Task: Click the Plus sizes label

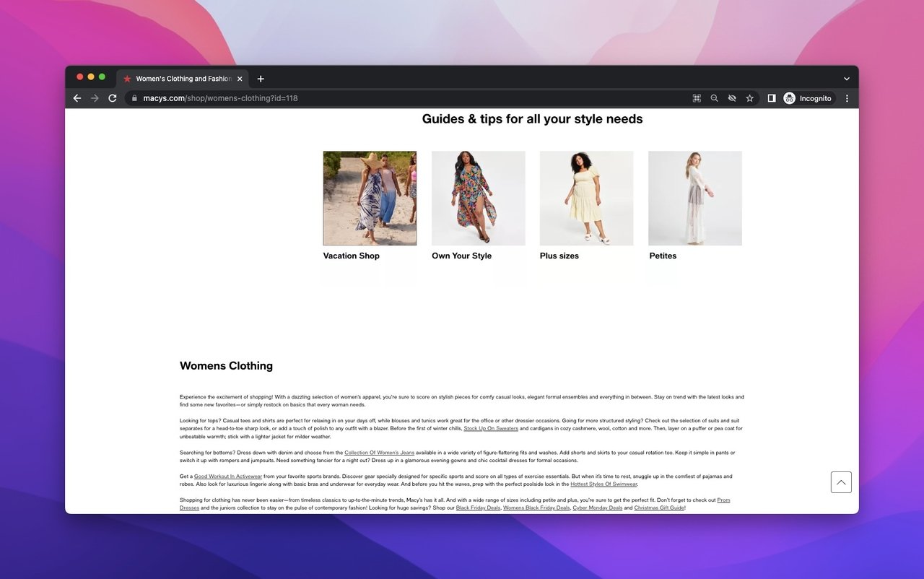Action: click(x=559, y=256)
